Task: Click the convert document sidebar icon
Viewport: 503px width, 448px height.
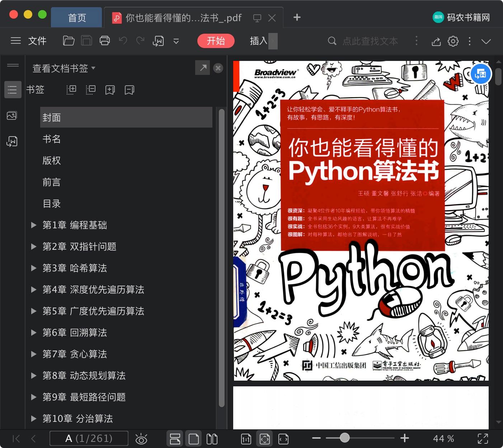Action: click(12, 142)
